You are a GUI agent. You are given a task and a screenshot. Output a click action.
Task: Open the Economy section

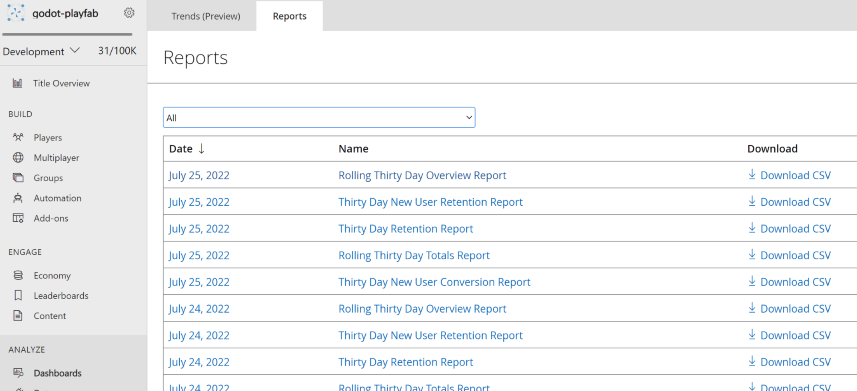click(x=52, y=276)
